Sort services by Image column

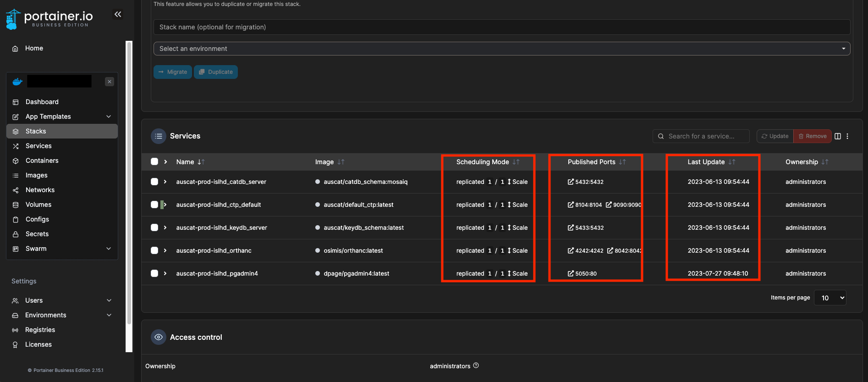(x=330, y=162)
